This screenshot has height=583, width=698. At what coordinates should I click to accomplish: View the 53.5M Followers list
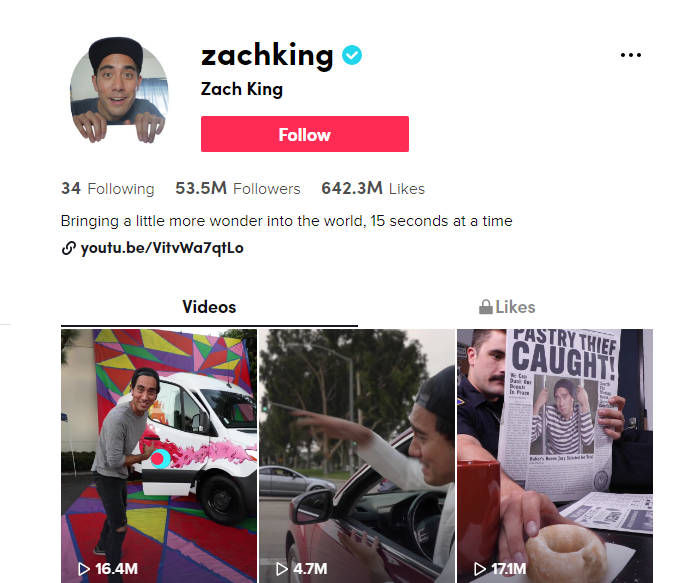(238, 188)
